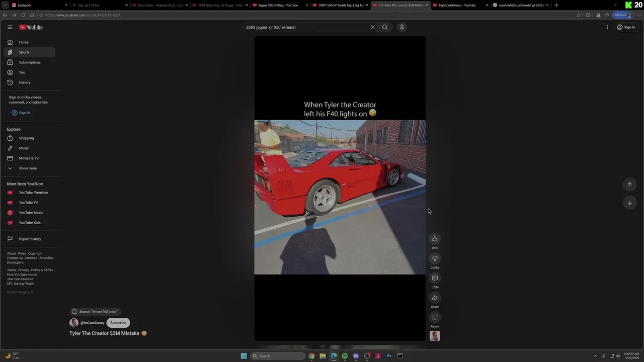Open the YouTube settings three-dot menu
The image size is (644, 362).
[607, 27]
